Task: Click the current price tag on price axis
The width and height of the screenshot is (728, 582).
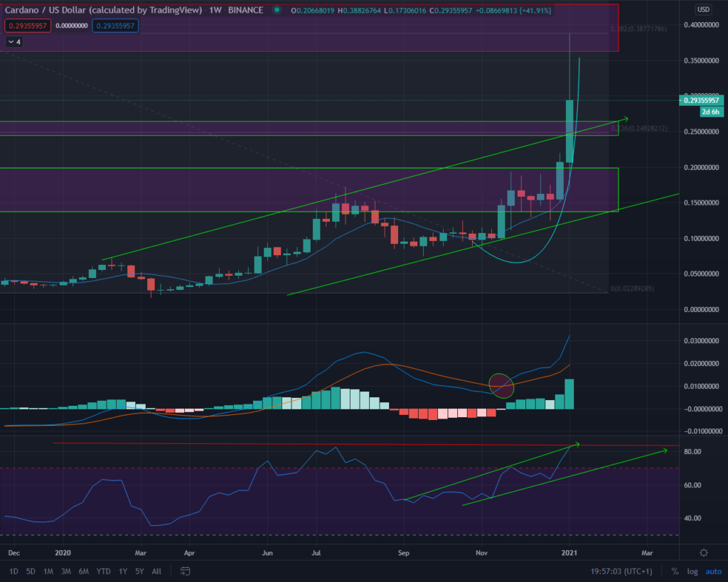Action: (701, 100)
